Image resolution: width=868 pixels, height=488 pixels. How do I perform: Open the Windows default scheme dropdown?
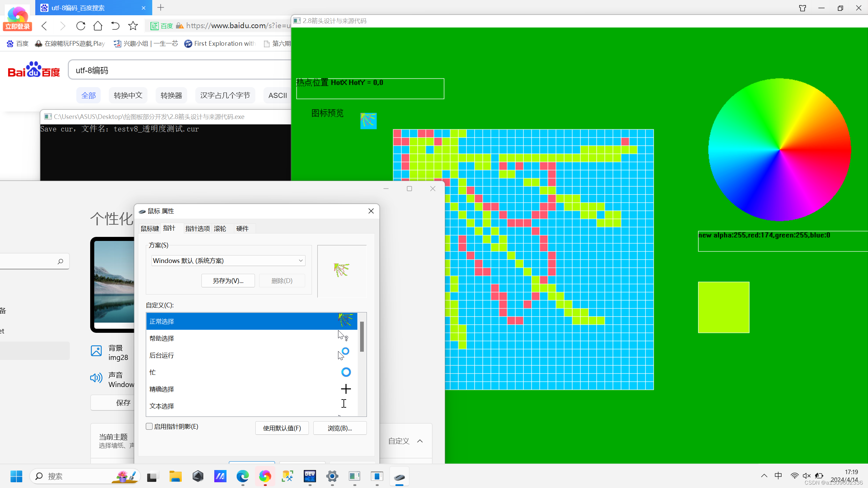[228, 261]
